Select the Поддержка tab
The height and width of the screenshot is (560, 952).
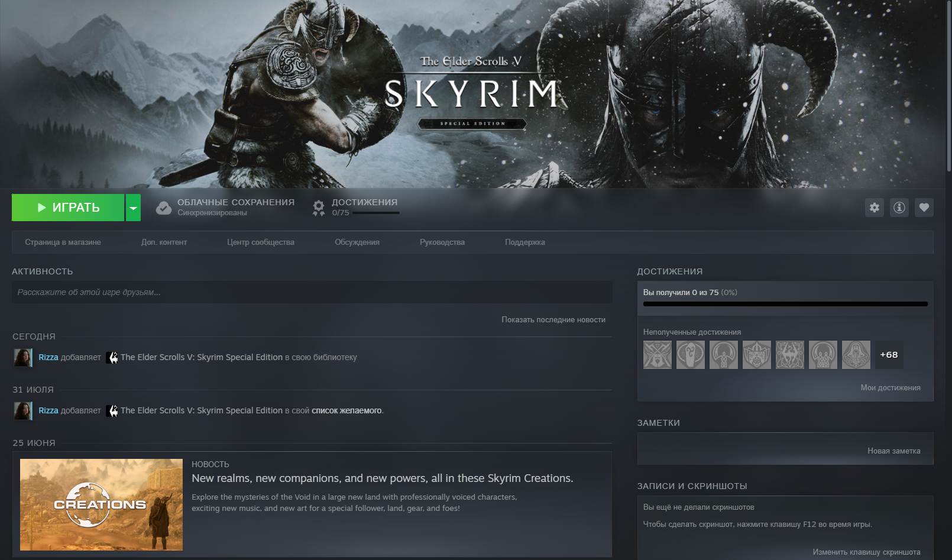[x=525, y=242]
